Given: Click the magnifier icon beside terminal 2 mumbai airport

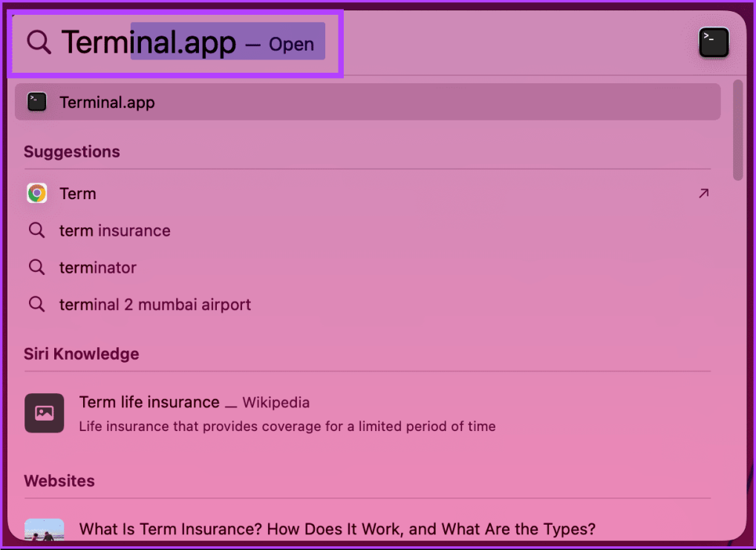Looking at the screenshot, I should coord(36,304).
